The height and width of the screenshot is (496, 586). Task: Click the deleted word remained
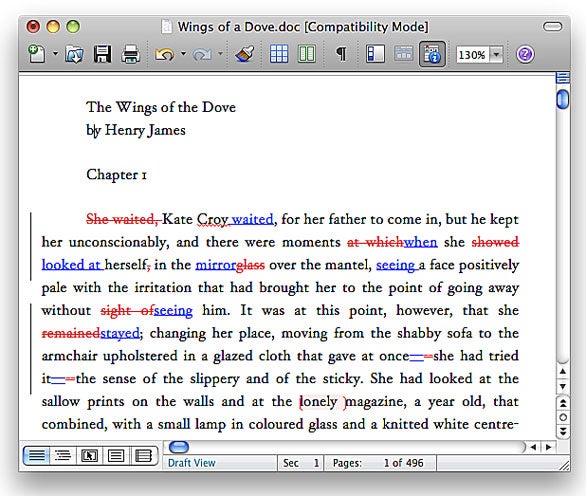[71, 333]
